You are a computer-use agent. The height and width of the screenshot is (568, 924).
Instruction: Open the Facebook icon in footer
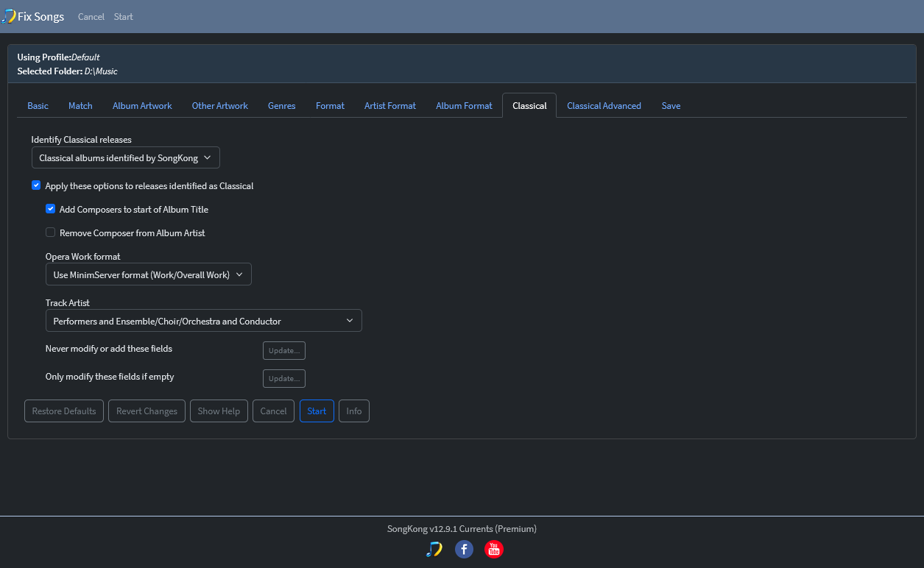click(x=464, y=549)
